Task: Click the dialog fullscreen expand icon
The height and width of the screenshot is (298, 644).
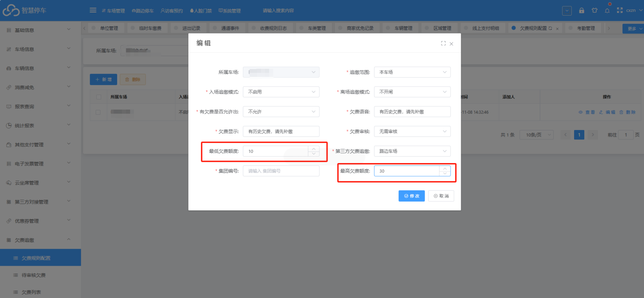Action: (443, 43)
